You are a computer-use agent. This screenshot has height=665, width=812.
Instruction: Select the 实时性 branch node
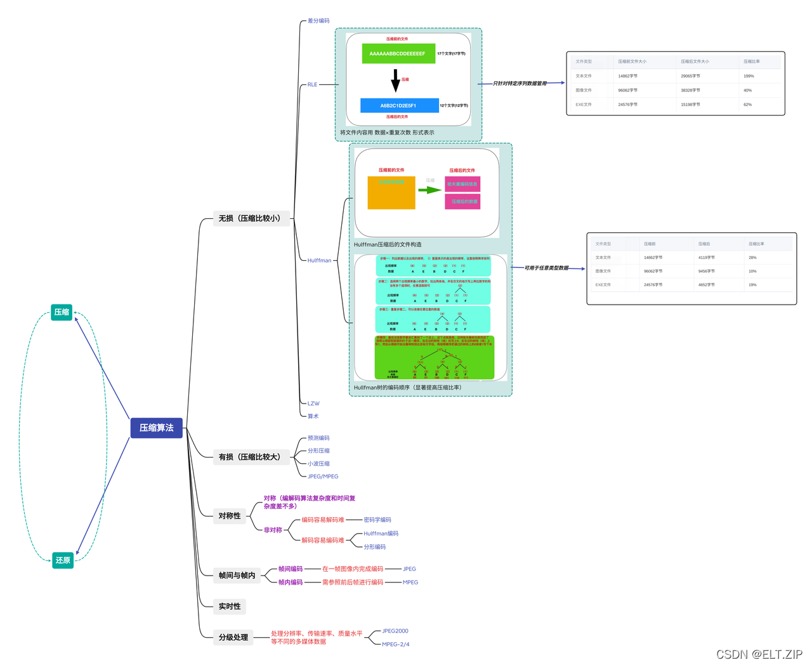[230, 607]
